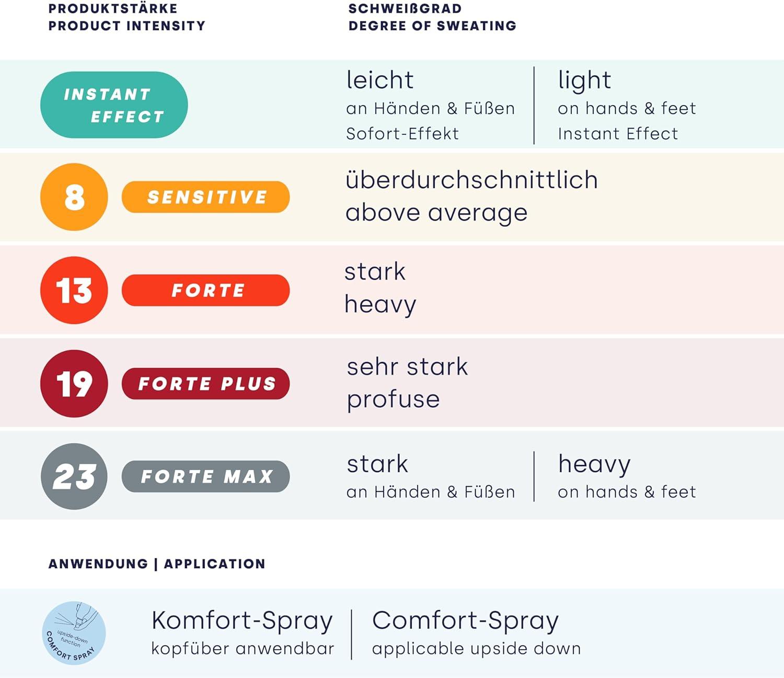Image resolution: width=784 pixels, height=678 pixels.
Task: Click the grey circle numbered 23
Action: [x=74, y=477]
